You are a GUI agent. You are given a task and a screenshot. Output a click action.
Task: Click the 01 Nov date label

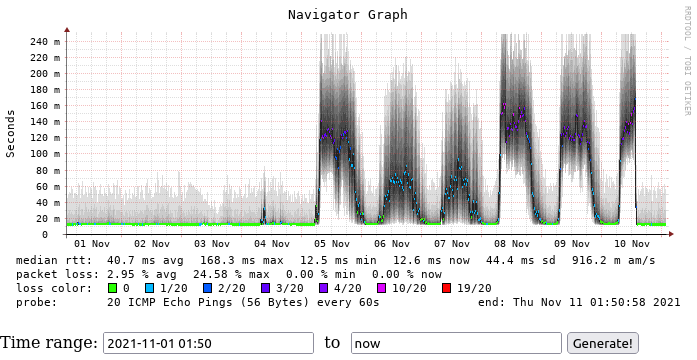[92, 244]
